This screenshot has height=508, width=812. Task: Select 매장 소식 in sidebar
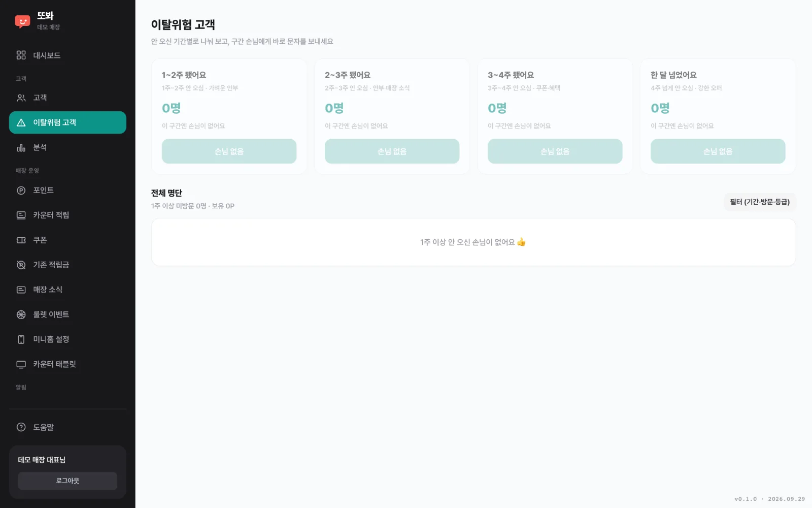[x=67, y=290]
